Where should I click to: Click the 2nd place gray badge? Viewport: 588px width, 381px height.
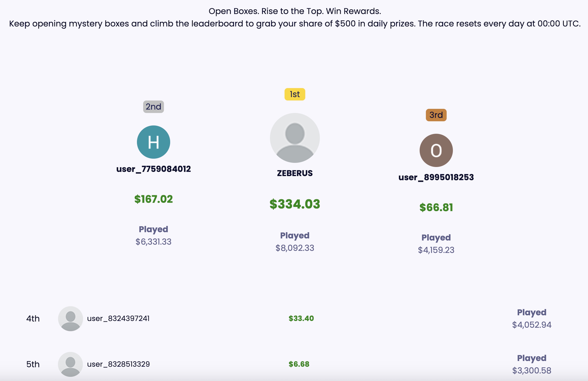click(x=153, y=107)
